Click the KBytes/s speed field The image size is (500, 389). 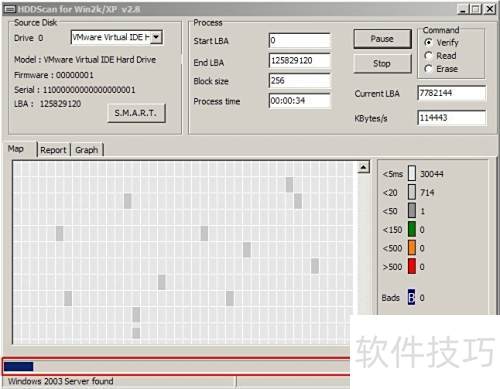tap(451, 118)
